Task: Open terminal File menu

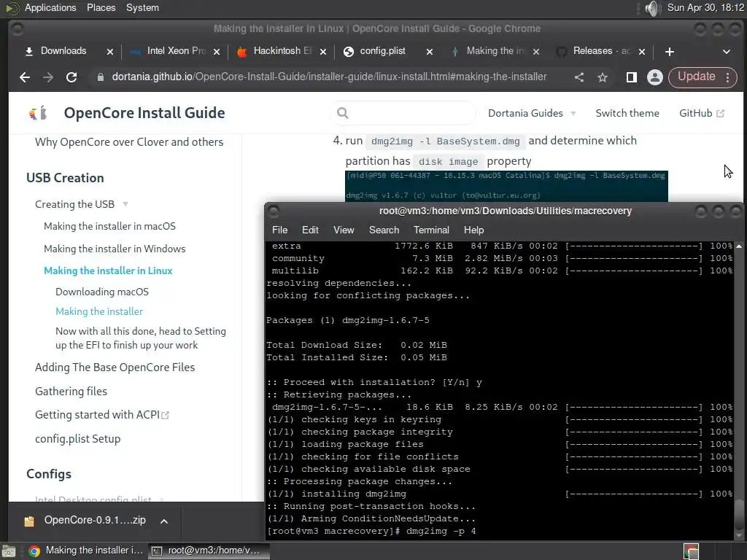Action: 279,230
